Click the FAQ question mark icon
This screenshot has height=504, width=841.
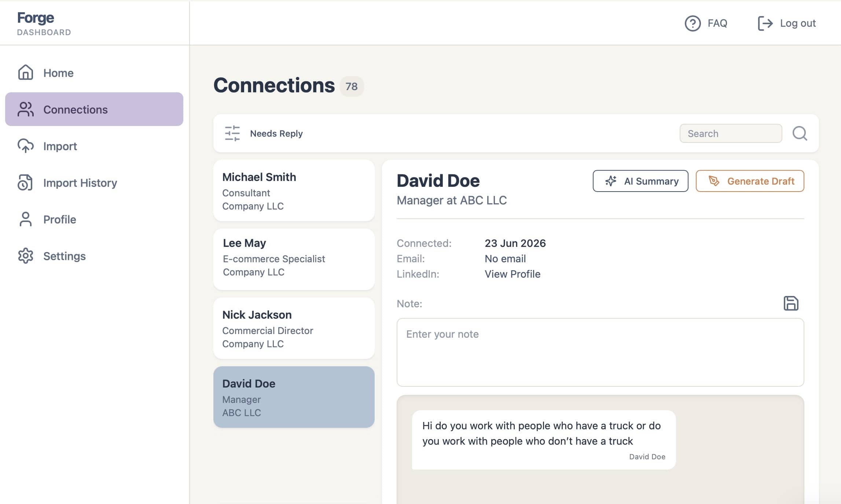click(693, 23)
